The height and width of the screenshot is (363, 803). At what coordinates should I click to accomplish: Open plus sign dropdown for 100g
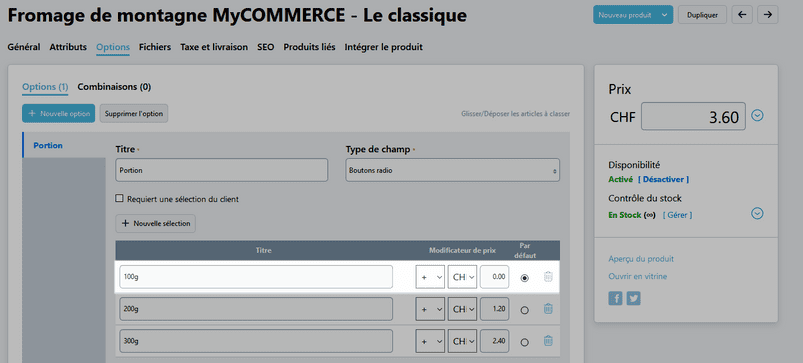click(x=430, y=277)
